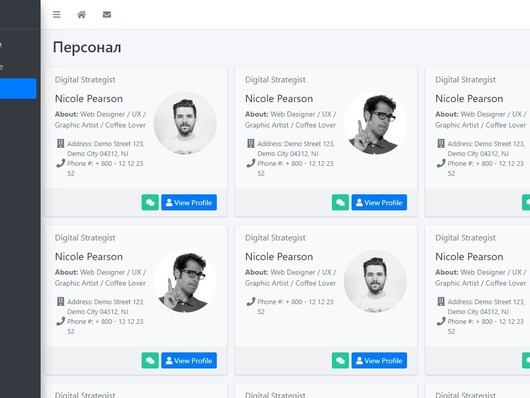Select the Nicole Pearson name in the first top-row card
This screenshot has height=398, width=530.
89,99
